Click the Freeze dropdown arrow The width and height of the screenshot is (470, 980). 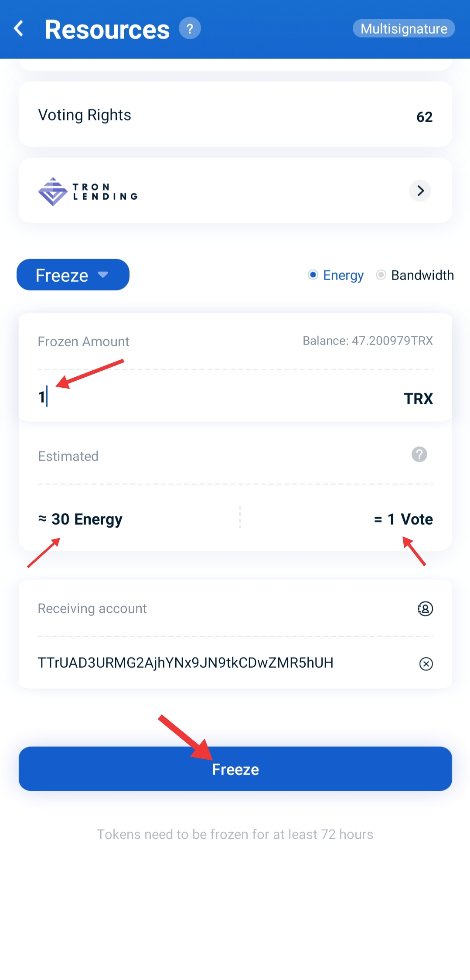coord(103,274)
